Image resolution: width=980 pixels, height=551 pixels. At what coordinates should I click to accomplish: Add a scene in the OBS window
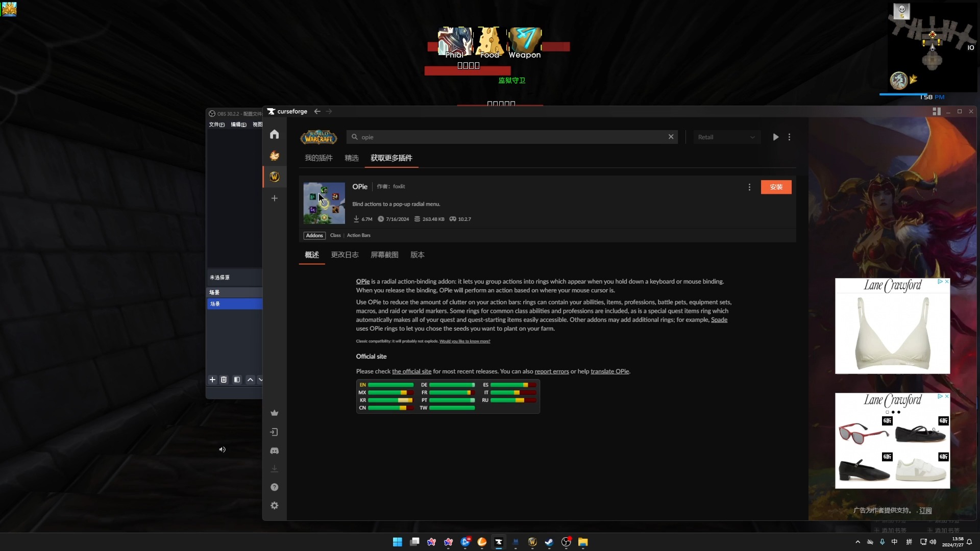[x=212, y=380]
